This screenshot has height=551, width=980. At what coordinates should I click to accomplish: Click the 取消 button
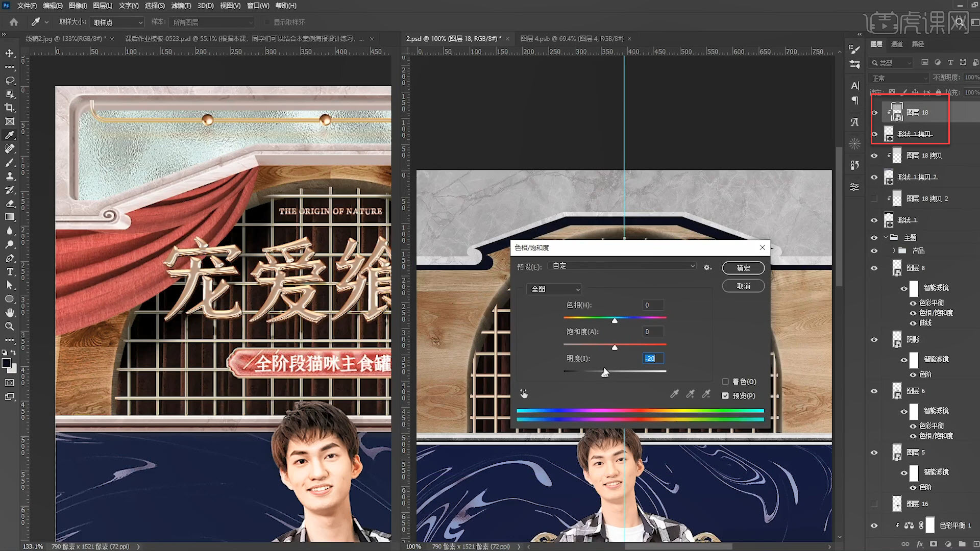tap(743, 286)
